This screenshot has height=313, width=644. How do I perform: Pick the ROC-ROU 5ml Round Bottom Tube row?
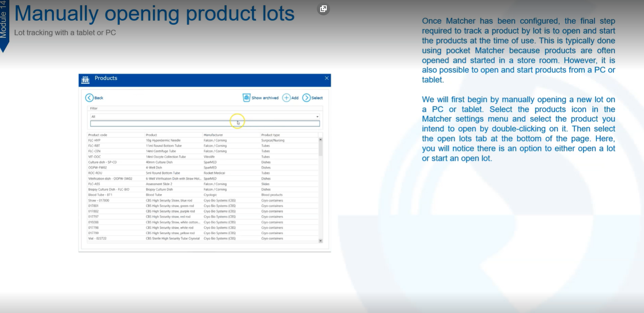[x=166, y=173]
